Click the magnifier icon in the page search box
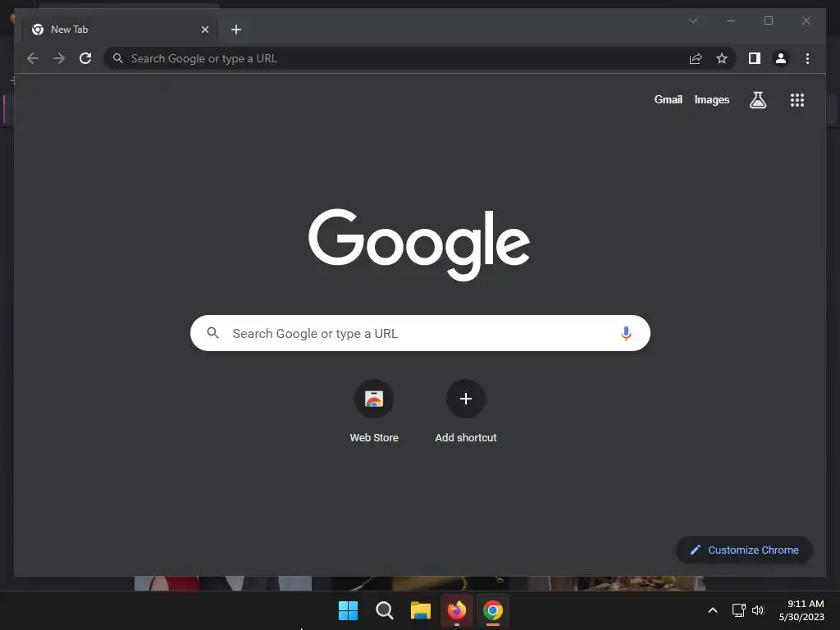The width and height of the screenshot is (840, 630). [212, 333]
